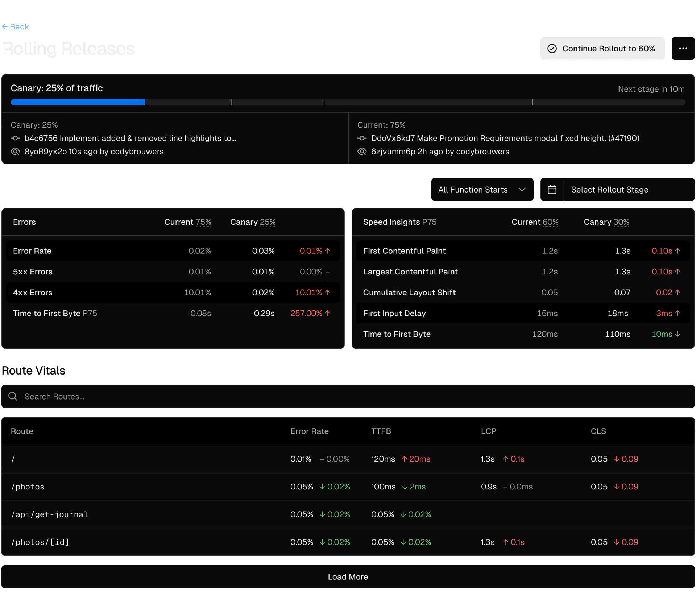Click the LCP column header
Image resolution: width=696 pixels, height=616 pixels.
point(488,431)
